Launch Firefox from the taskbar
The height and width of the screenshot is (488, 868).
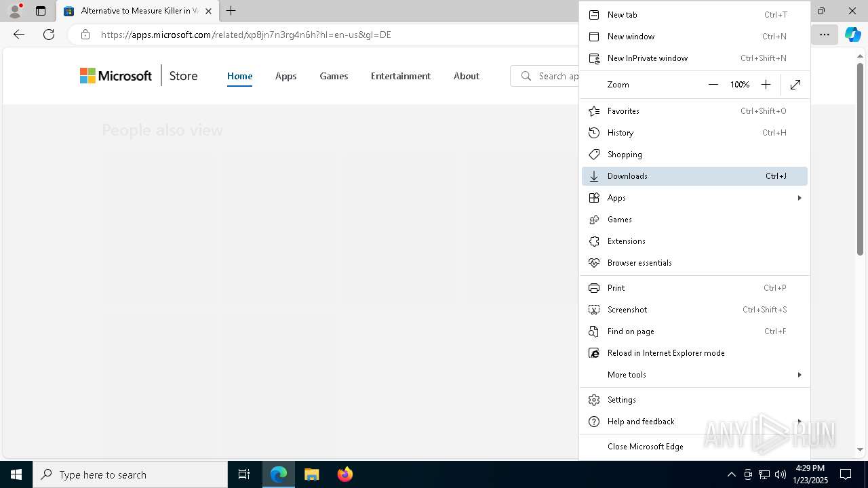(344, 474)
